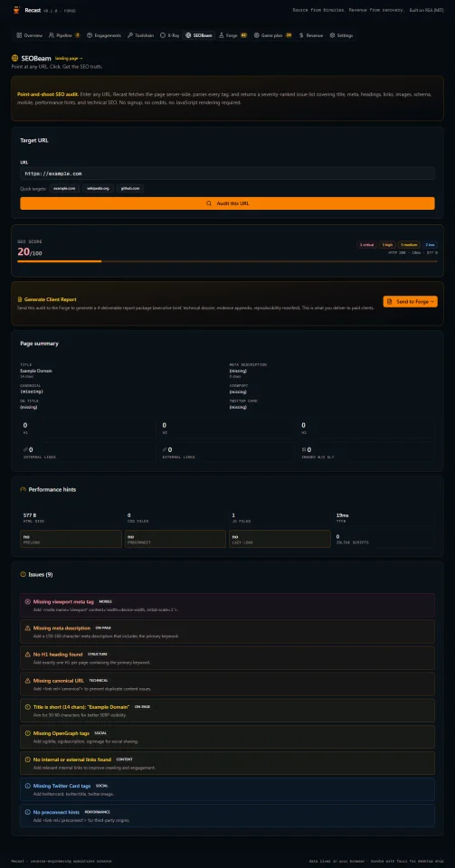Viewport: 455px width, 868px height.
Task: Open the Revenue tab
Action: (x=311, y=35)
